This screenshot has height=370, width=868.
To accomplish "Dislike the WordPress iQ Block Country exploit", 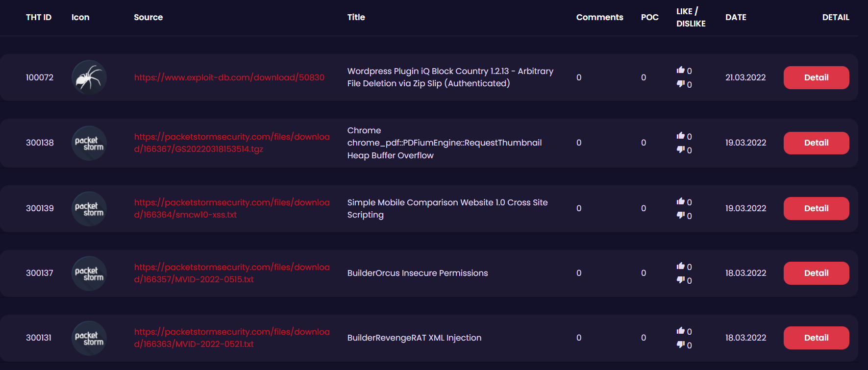I will [681, 84].
